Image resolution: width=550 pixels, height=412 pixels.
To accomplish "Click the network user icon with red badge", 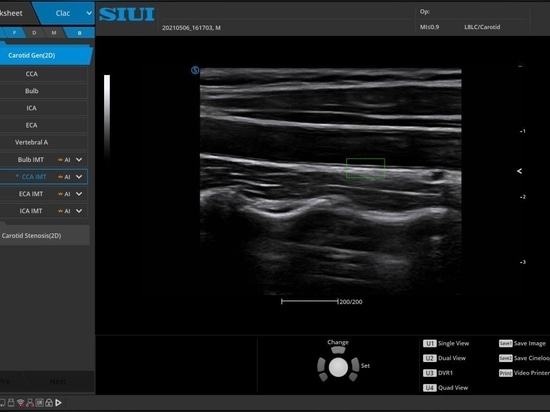I will tap(30, 403).
